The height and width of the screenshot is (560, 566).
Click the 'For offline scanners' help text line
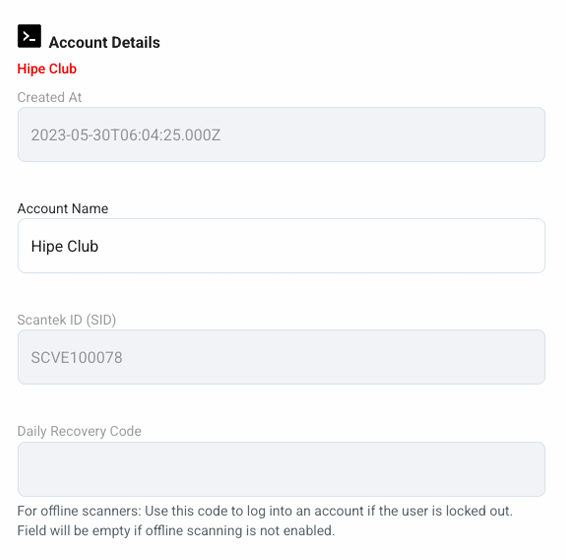click(x=265, y=511)
